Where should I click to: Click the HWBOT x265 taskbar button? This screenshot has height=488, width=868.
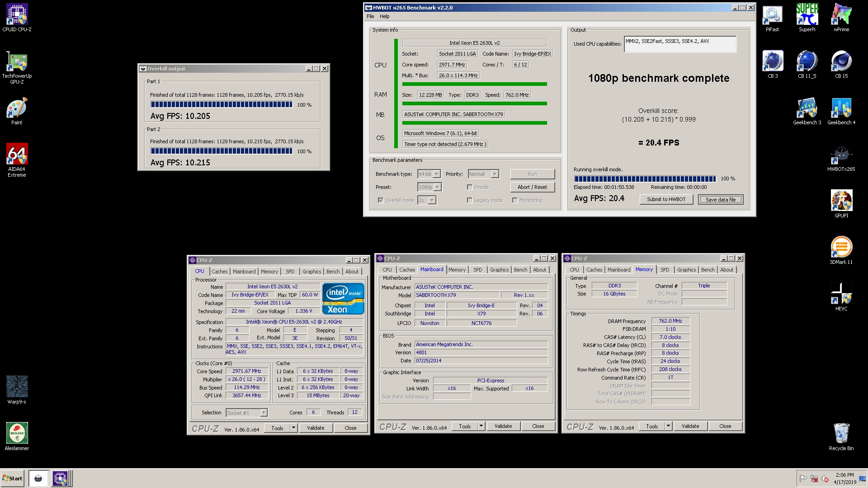pyautogui.click(x=38, y=479)
